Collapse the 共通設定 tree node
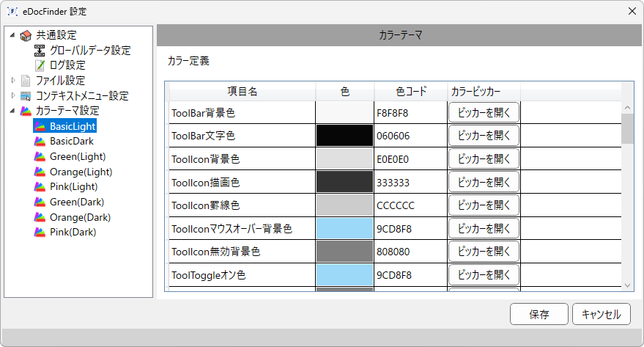The height and width of the screenshot is (347, 644). click(x=12, y=35)
